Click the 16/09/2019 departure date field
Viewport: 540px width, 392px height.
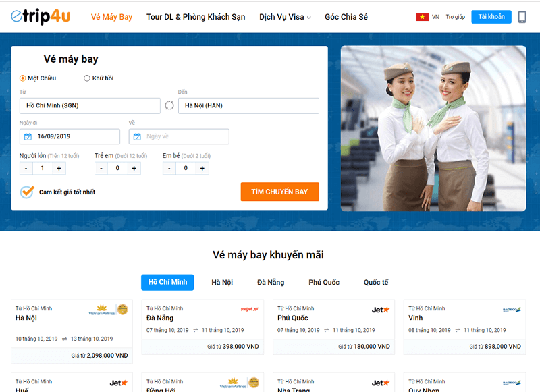click(70, 137)
